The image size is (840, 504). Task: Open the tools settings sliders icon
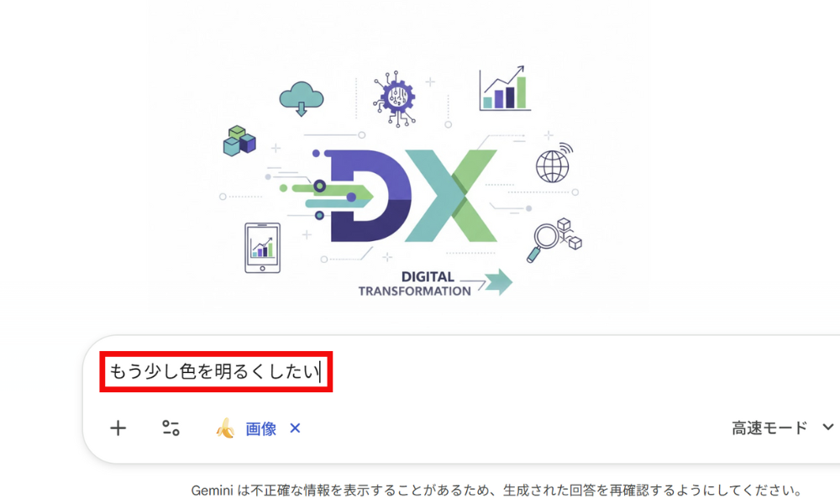(x=171, y=428)
